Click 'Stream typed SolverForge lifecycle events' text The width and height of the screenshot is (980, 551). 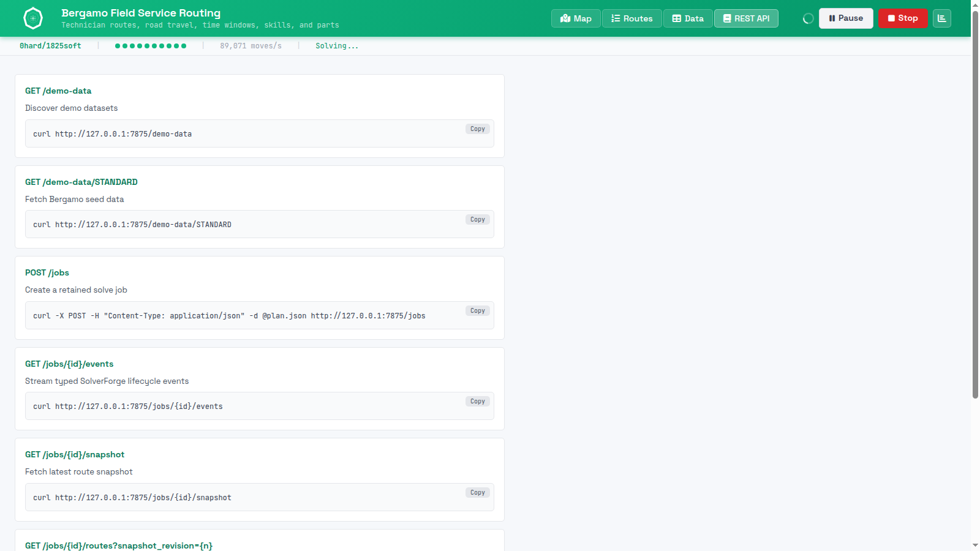[107, 381]
